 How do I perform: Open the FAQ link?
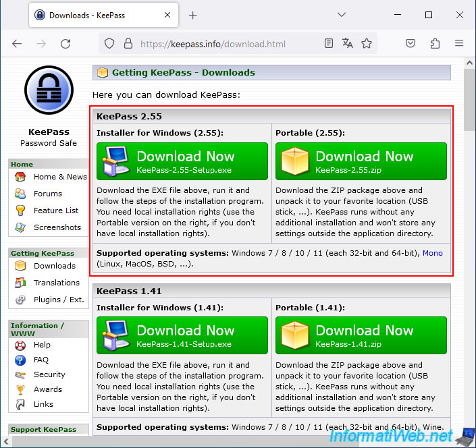[41, 360]
